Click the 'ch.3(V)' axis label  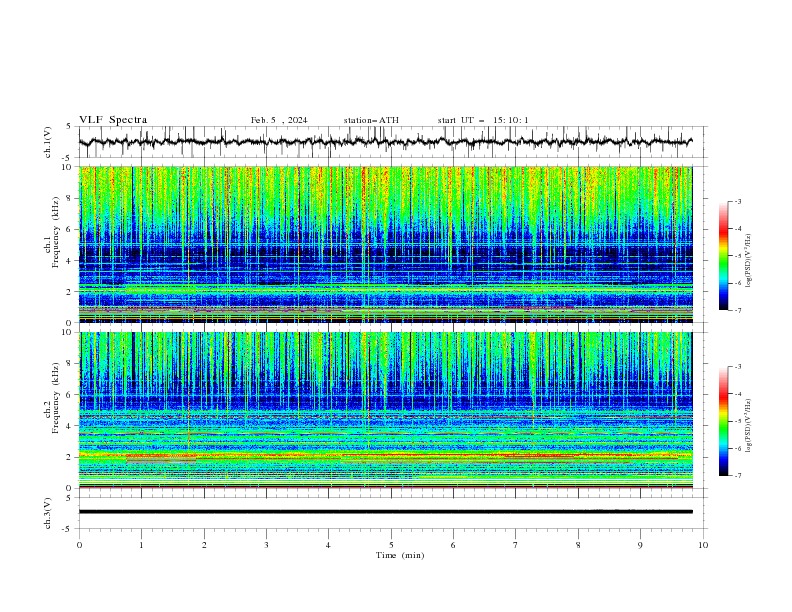[x=48, y=513]
